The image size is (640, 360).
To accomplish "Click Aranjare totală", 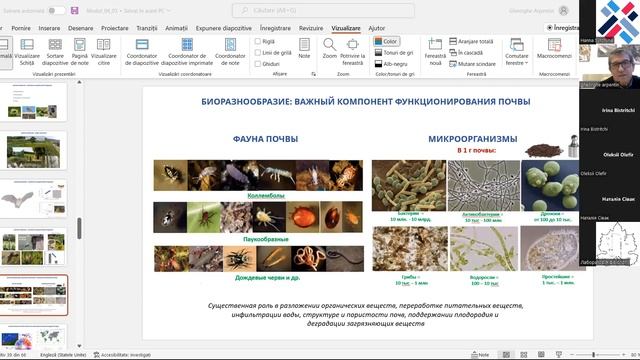I will 471,41.
